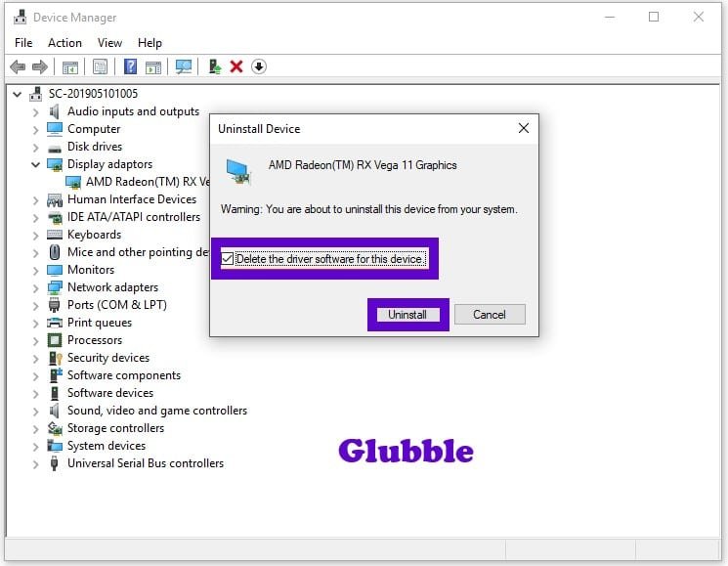
Task: Expand Audio inputs and outputs
Action: click(x=36, y=112)
